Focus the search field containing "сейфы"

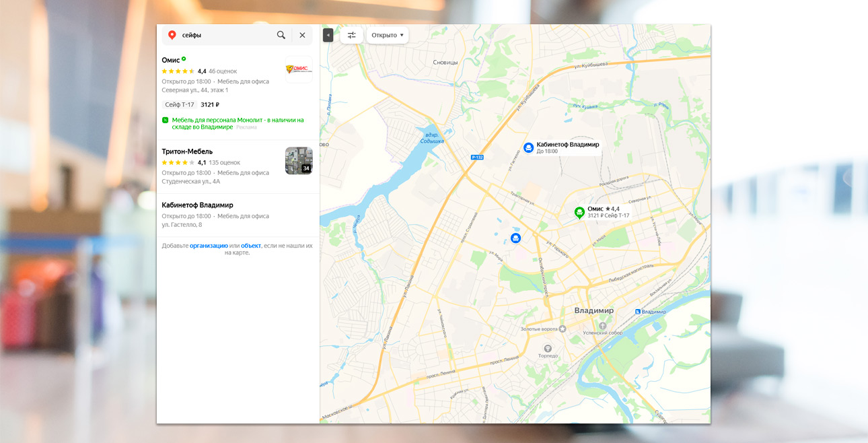pos(225,35)
